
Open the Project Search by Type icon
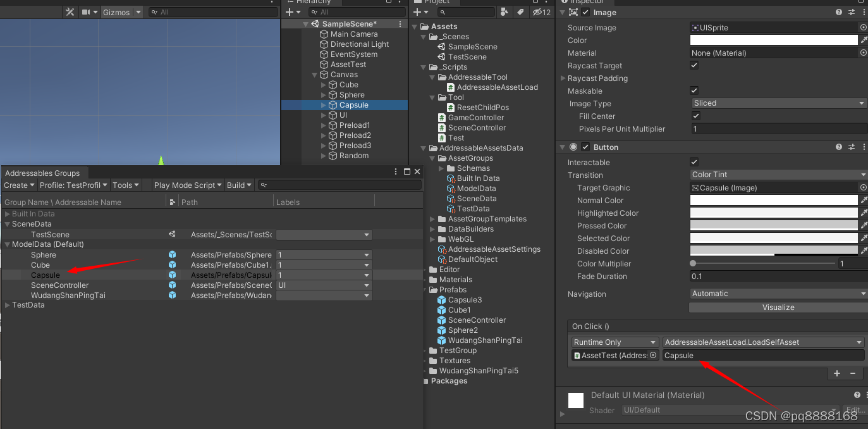coord(504,12)
